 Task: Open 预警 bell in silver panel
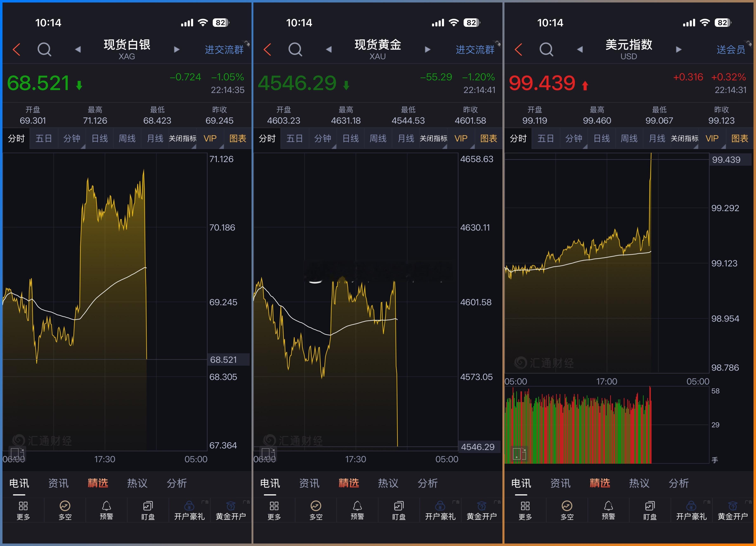pos(106,510)
